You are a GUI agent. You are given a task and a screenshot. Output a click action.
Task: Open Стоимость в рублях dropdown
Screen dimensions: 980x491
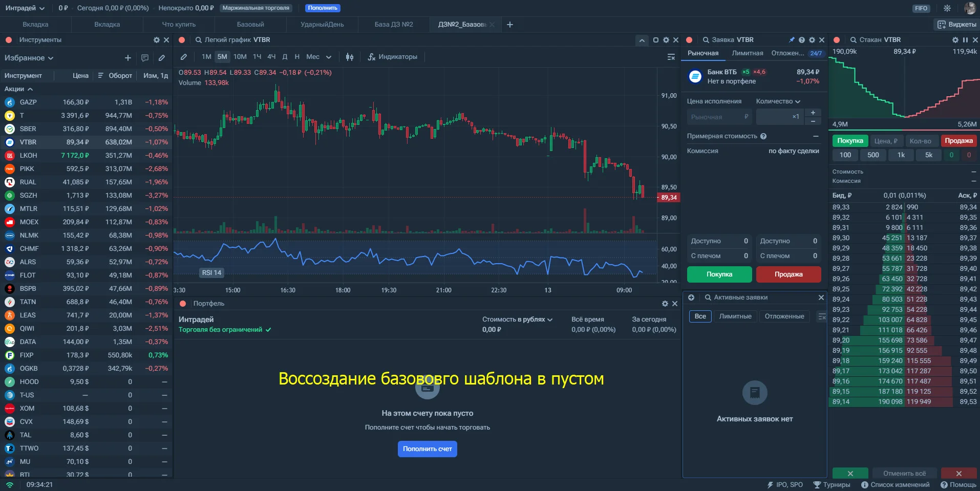(x=518, y=319)
